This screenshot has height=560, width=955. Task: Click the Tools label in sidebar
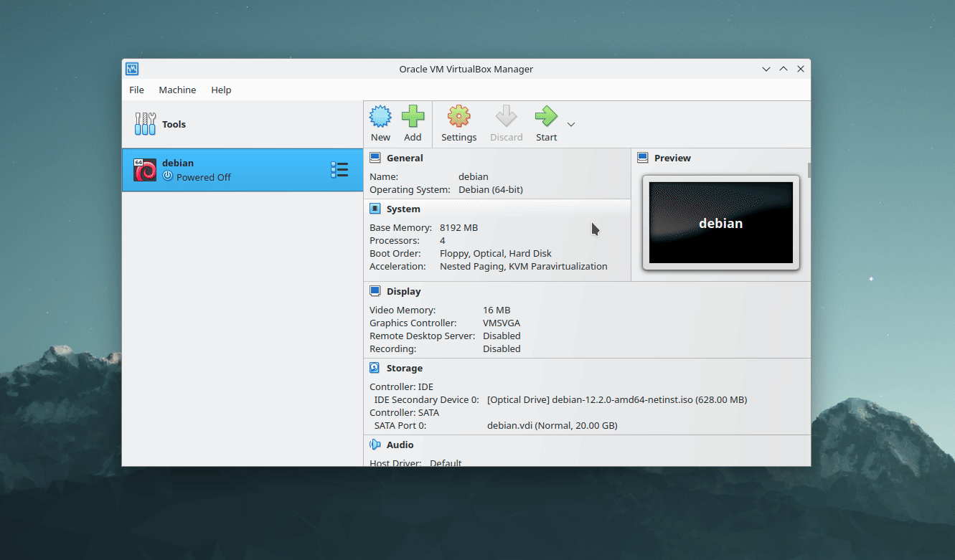click(x=174, y=124)
